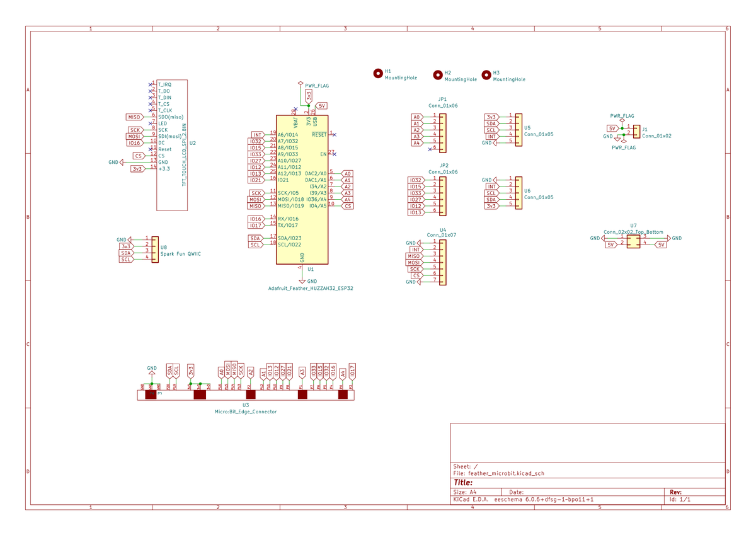Click the Id: 1/1 sheet number
Screen dimensions: 756x535
tap(680, 499)
